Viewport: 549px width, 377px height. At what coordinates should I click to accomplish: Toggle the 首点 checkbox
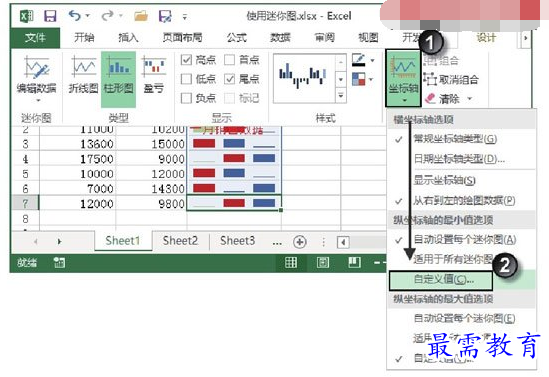point(229,60)
